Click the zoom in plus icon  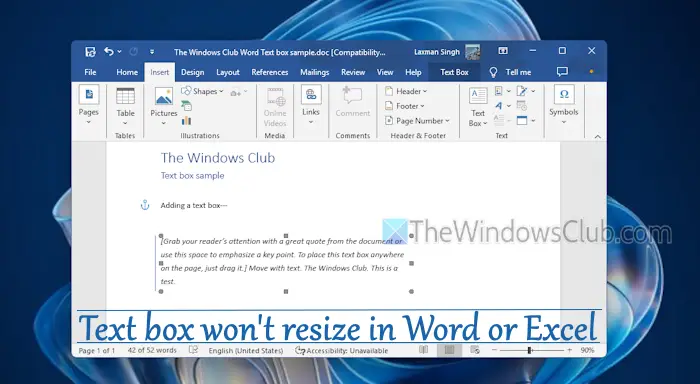point(569,350)
